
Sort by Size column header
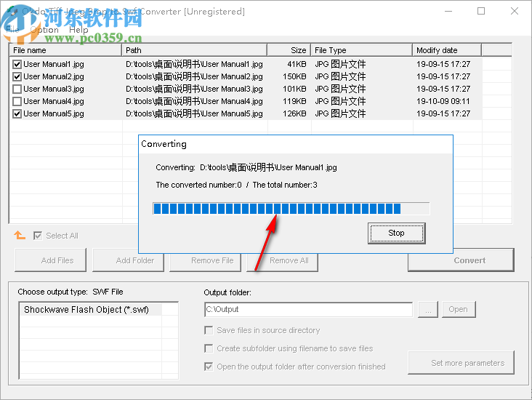pos(289,50)
